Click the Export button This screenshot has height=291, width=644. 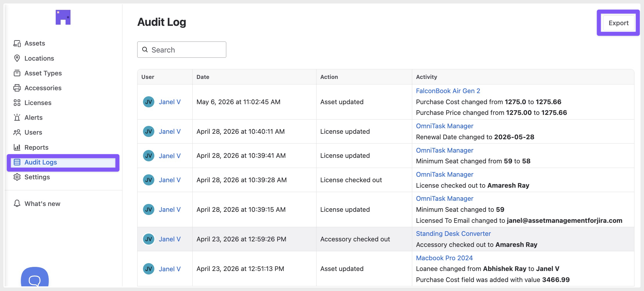tap(618, 23)
